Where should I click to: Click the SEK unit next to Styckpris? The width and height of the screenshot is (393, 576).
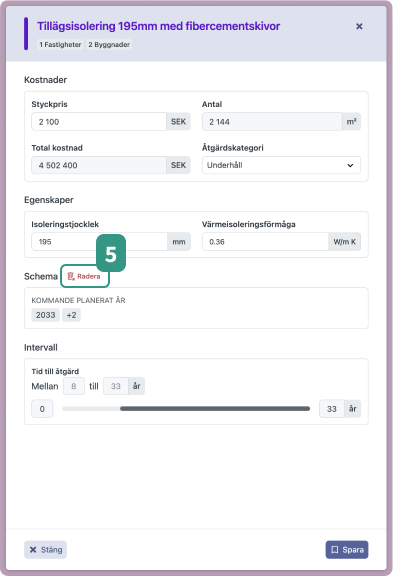click(178, 122)
